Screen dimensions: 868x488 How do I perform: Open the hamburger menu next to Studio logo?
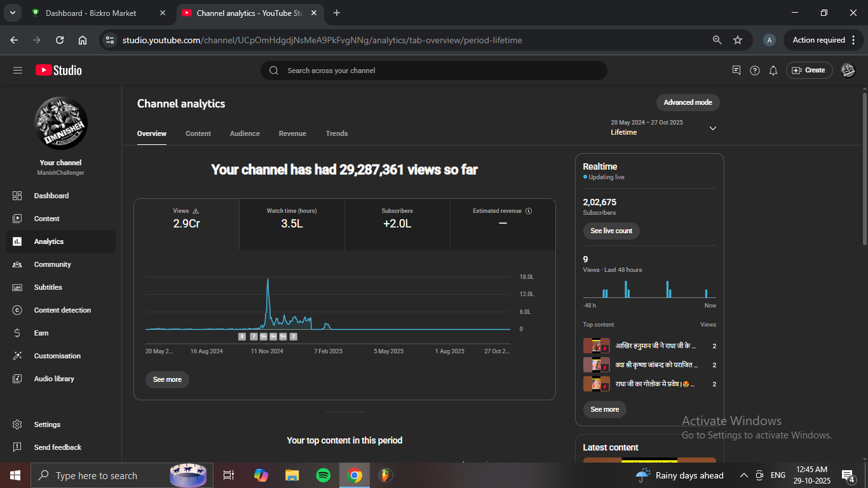(18, 71)
